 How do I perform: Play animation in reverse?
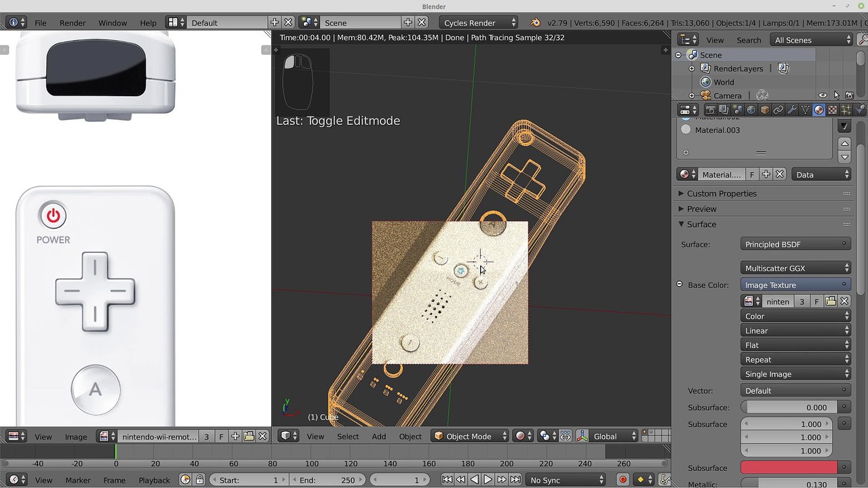pyautogui.click(x=474, y=480)
